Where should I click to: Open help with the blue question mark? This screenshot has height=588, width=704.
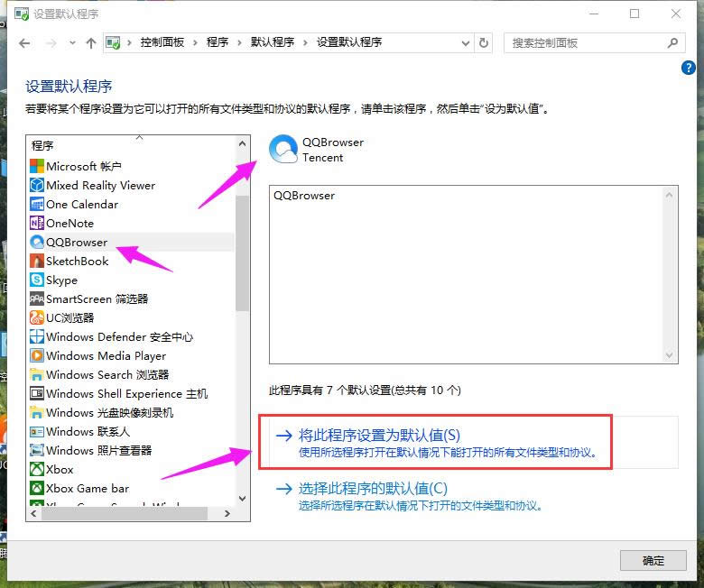[690, 69]
